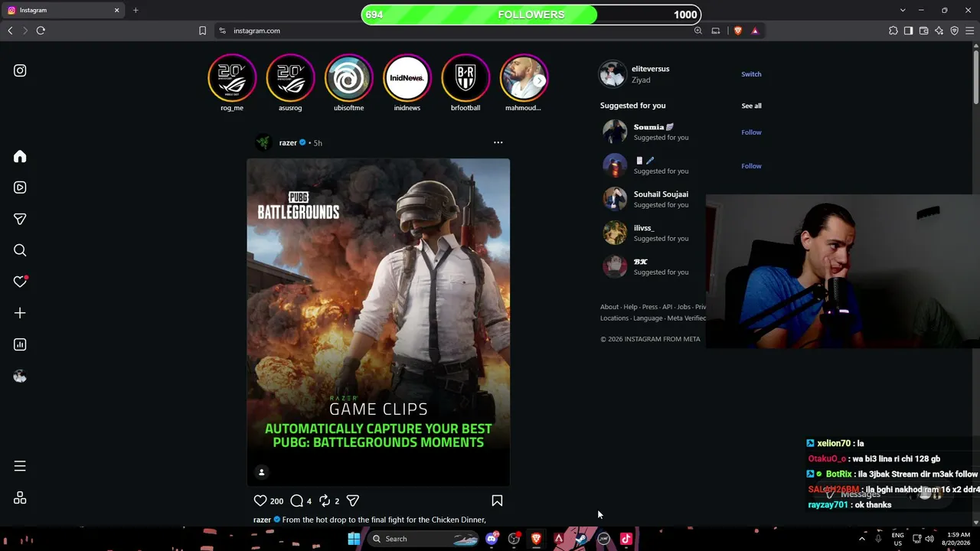
Task: Open the Language footer link
Action: click(648, 318)
